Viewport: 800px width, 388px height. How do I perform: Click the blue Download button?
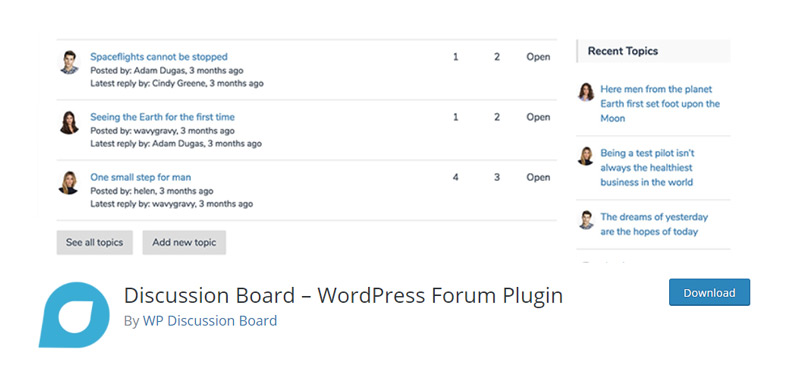[709, 293]
